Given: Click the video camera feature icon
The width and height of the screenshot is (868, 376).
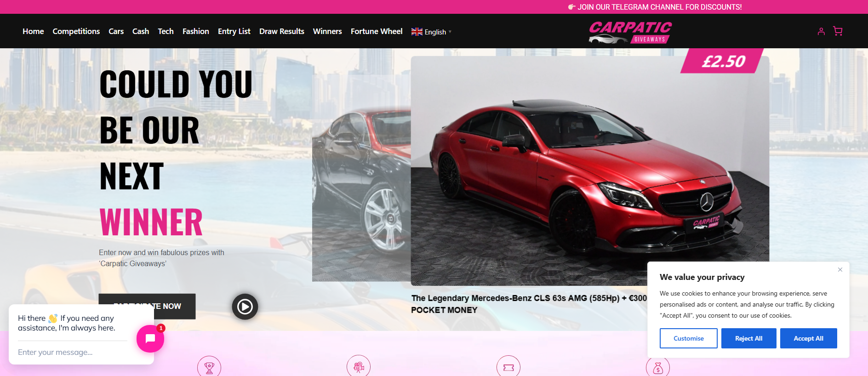Looking at the screenshot, I should pos(359,367).
